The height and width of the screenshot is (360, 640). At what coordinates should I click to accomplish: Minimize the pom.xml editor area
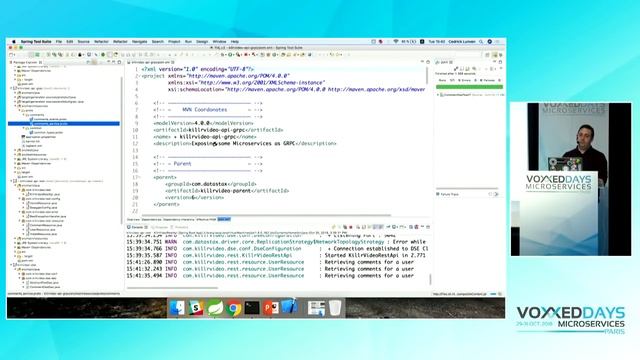(x=422, y=62)
